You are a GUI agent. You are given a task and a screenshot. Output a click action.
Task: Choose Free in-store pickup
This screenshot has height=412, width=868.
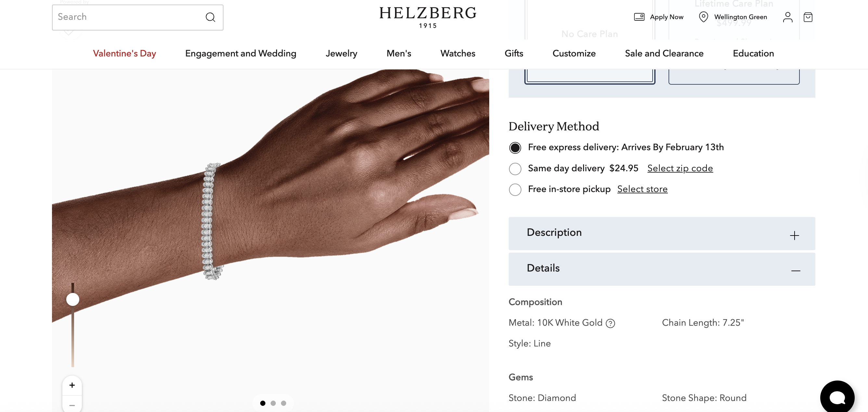point(515,189)
